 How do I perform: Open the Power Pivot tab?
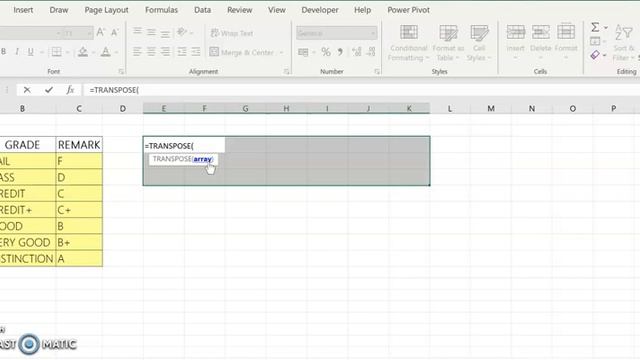tap(409, 10)
